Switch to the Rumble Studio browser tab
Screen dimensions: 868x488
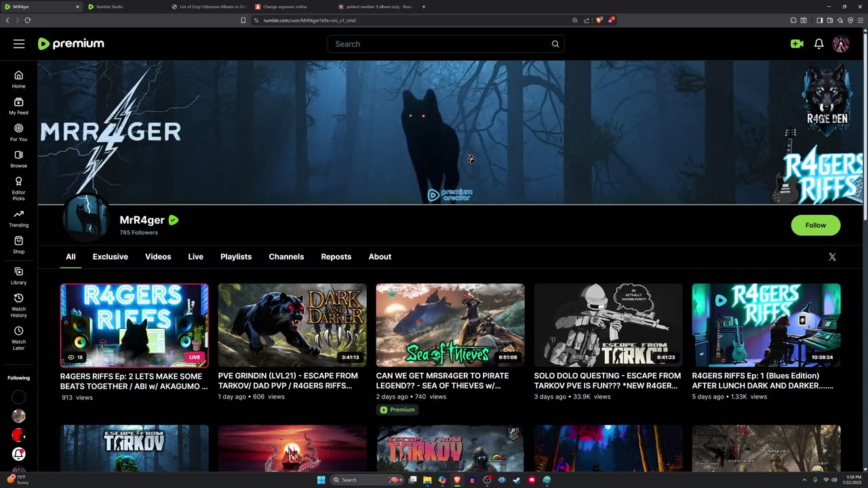(124, 7)
